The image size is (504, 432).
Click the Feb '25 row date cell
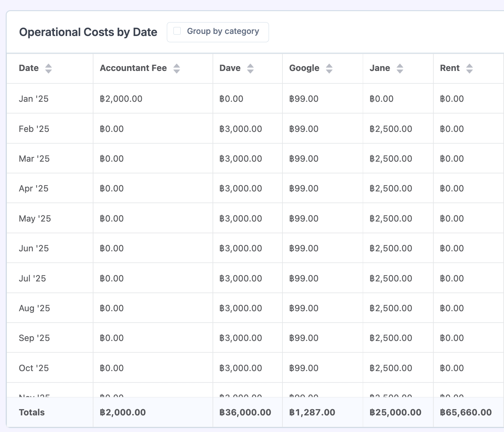click(x=34, y=129)
